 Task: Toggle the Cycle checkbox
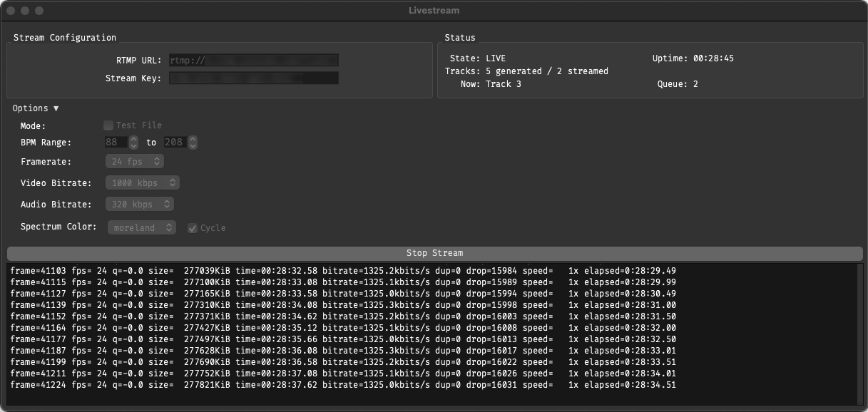point(193,228)
